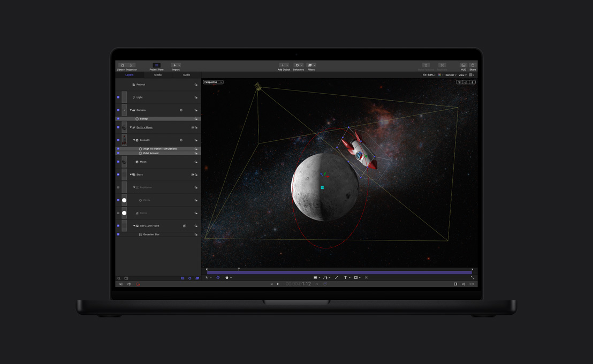The height and width of the screenshot is (364, 593).
Task: Open the Behaviors toolbar icon
Action: click(x=298, y=65)
